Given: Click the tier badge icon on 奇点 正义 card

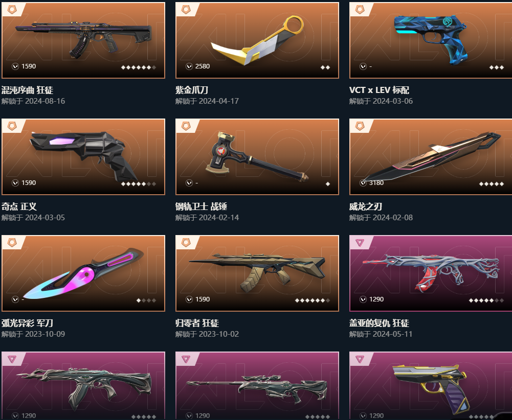Looking at the screenshot, I should [x=12, y=126].
